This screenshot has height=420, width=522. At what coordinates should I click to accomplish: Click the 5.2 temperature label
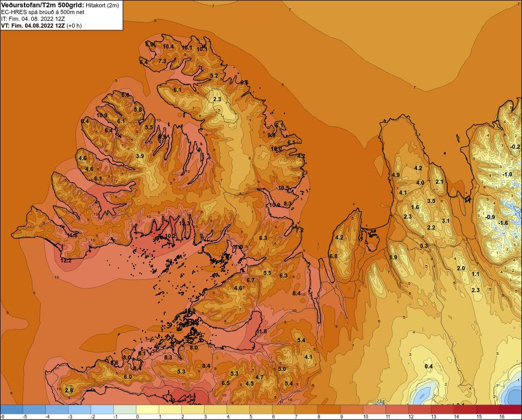point(214,76)
